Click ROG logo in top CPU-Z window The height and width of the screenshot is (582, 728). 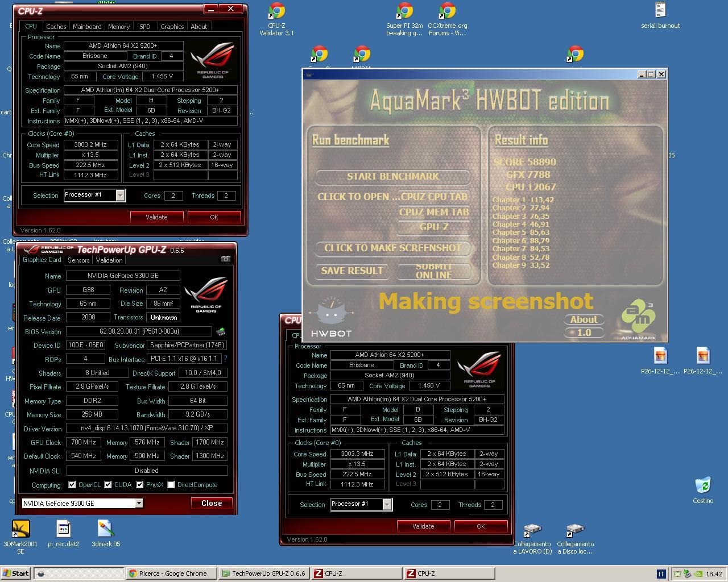pos(212,61)
